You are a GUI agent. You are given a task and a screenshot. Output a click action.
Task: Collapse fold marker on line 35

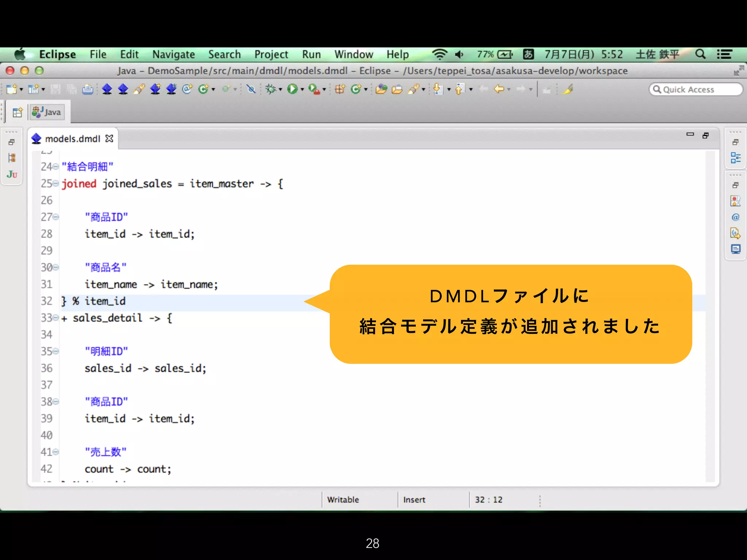click(55, 351)
